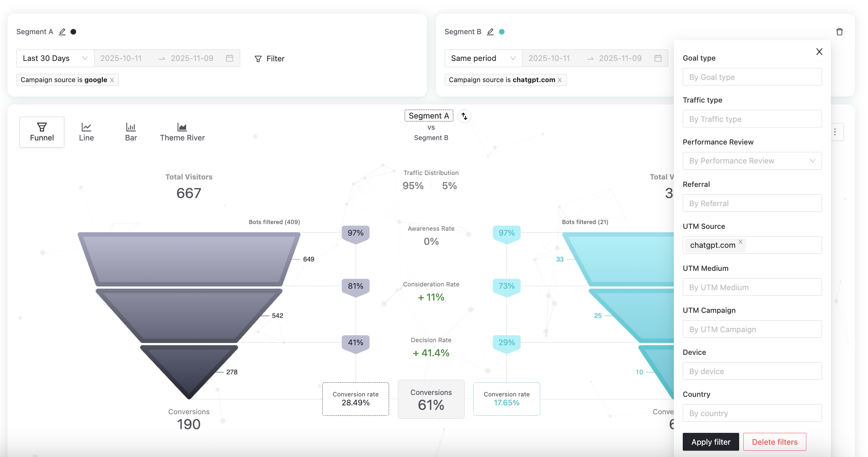The height and width of the screenshot is (457, 868).
Task: Remove the chatgpt.com UTM Source tag
Action: click(x=741, y=242)
